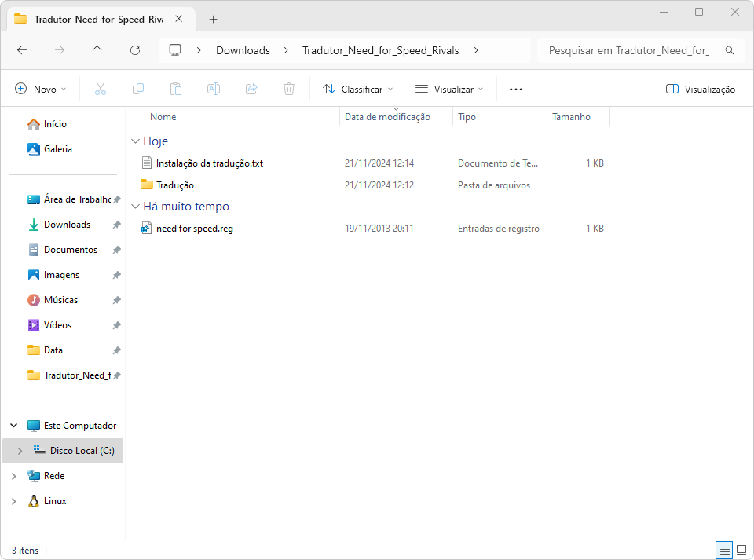Click the pin icon beside Data folder
The width and height of the screenshot is (754, 560).
[116, 350]
